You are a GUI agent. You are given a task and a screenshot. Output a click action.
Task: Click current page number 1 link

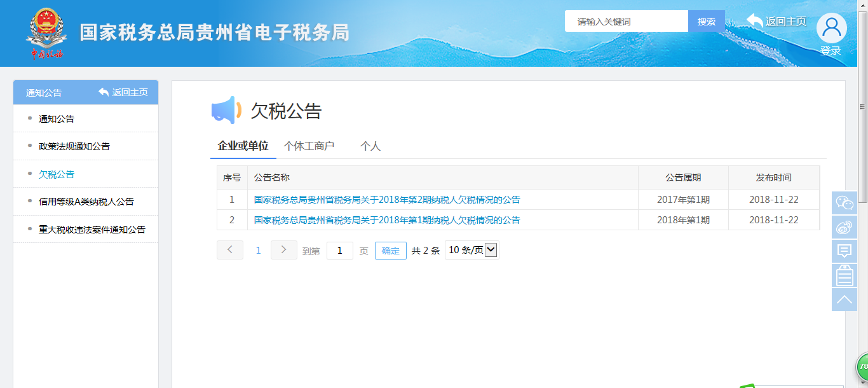[x=258, y=251]
